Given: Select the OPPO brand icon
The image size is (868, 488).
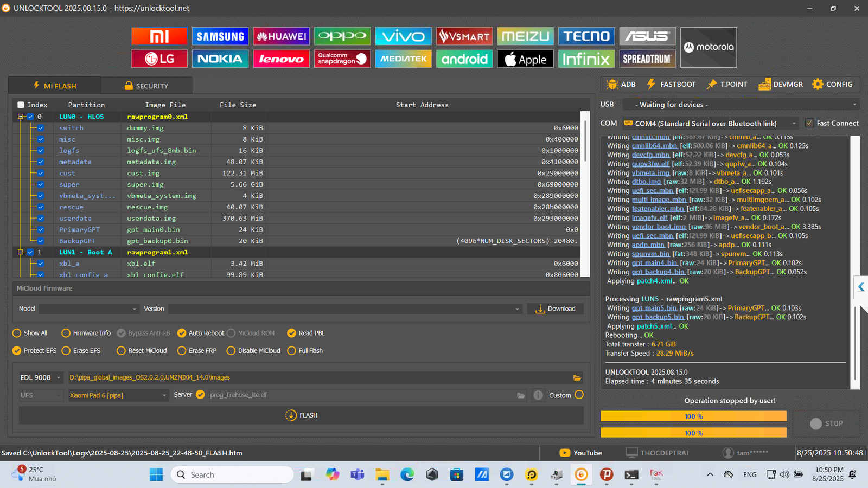Looking at the screenshot, I should [342, 36].
